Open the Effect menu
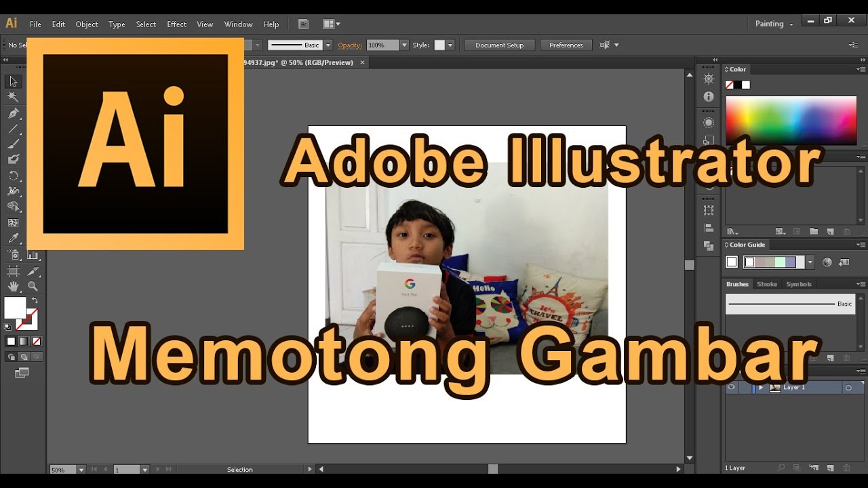Screen dimensions: 868x488 point(176,24)
